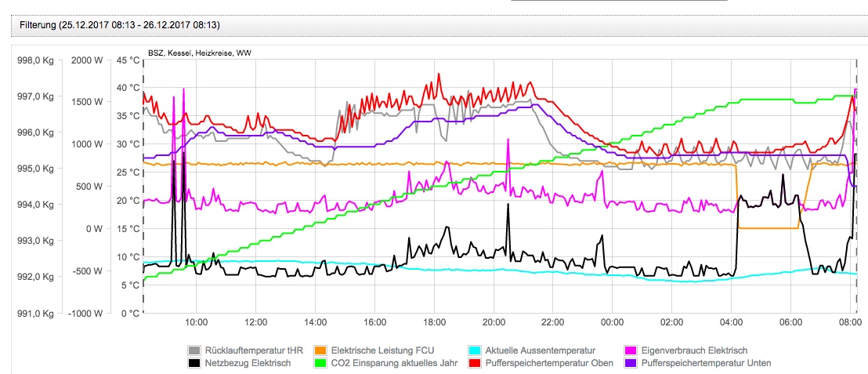Toggle the Netzbezug Elektrisch series label
The width and height of the screenshot is (868, 374).
click(248, 363)
